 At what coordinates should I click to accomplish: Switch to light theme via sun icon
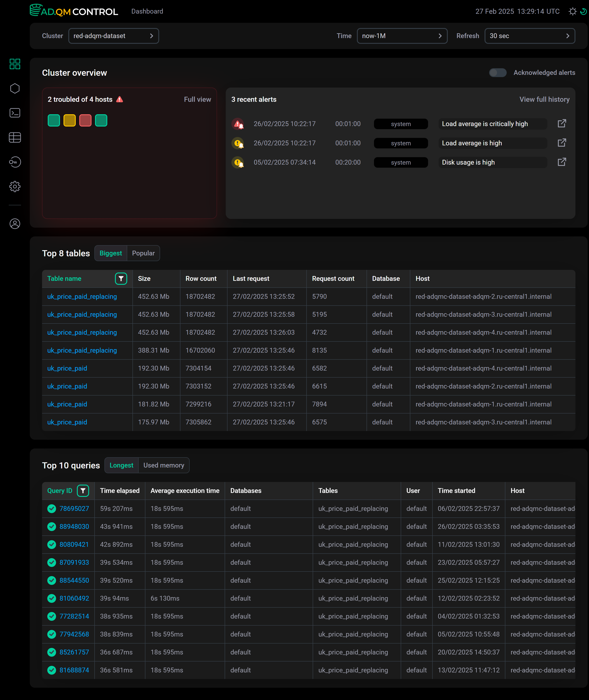pyautogui.click(x=573, y=11)
